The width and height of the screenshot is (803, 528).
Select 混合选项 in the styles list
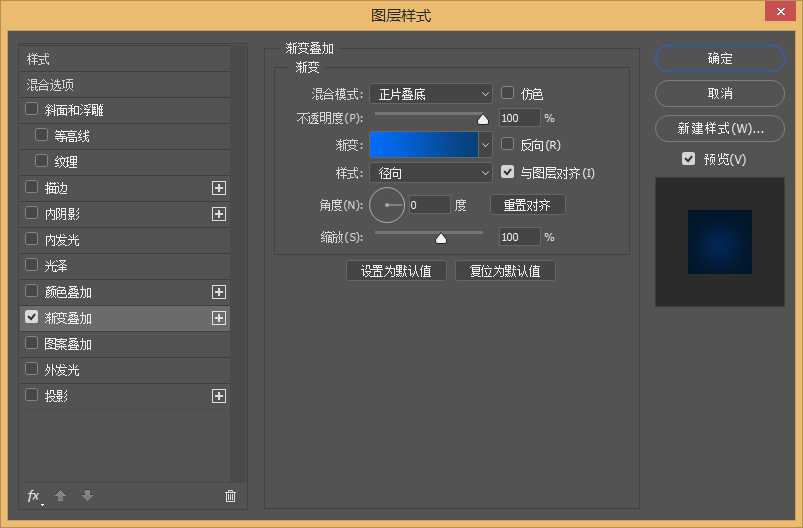[50, 85]
